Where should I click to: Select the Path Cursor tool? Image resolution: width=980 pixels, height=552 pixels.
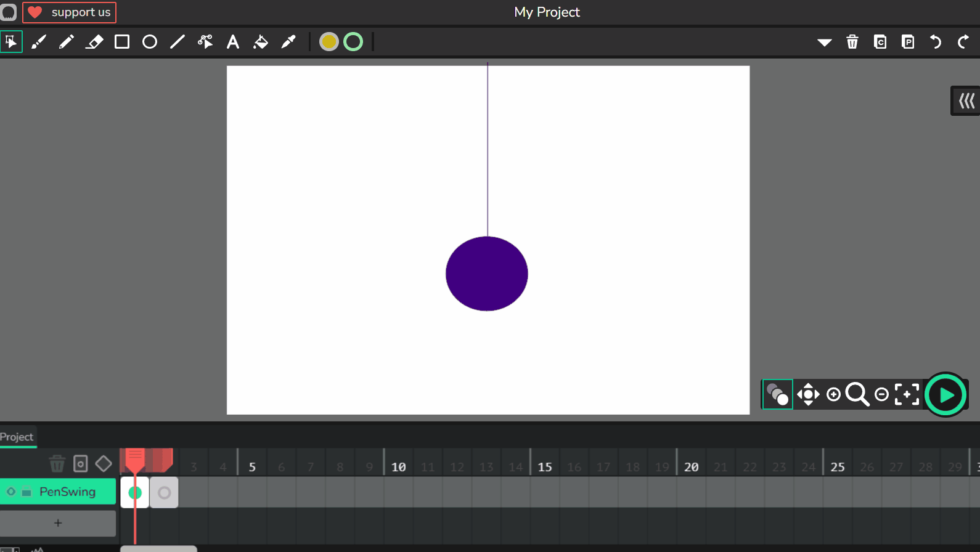[205, 42]
